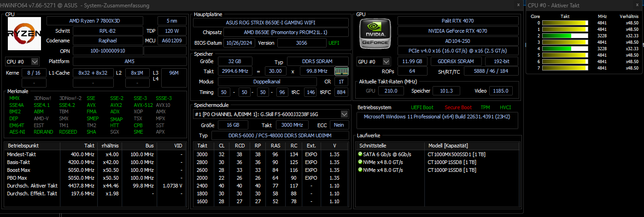
Task: Select the Basis-Takt row
Action: pyautogui.click(x=95, y=162)
